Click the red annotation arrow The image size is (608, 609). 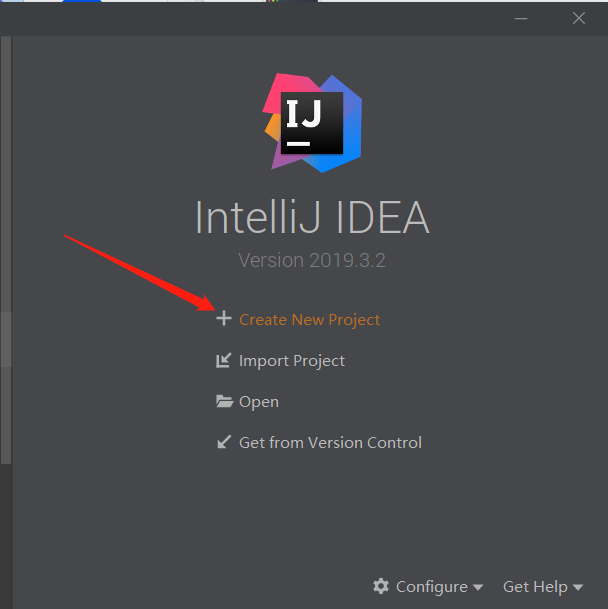[x=140, y=270]
